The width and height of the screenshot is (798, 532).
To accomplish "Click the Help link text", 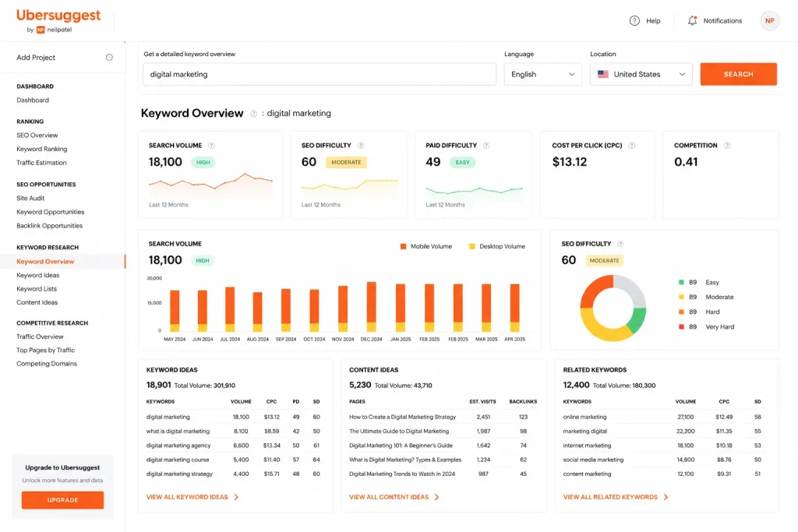I will coord(653,21).
